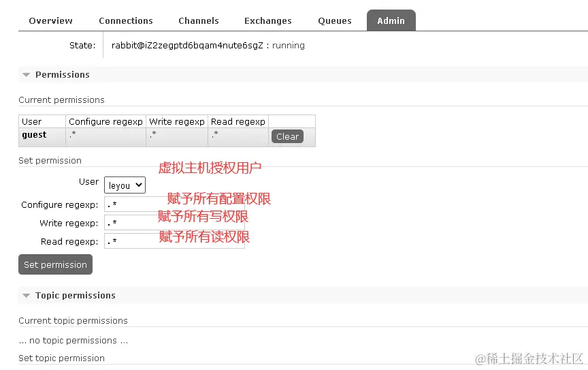Focus the Read regexp input field

[174, 241]
